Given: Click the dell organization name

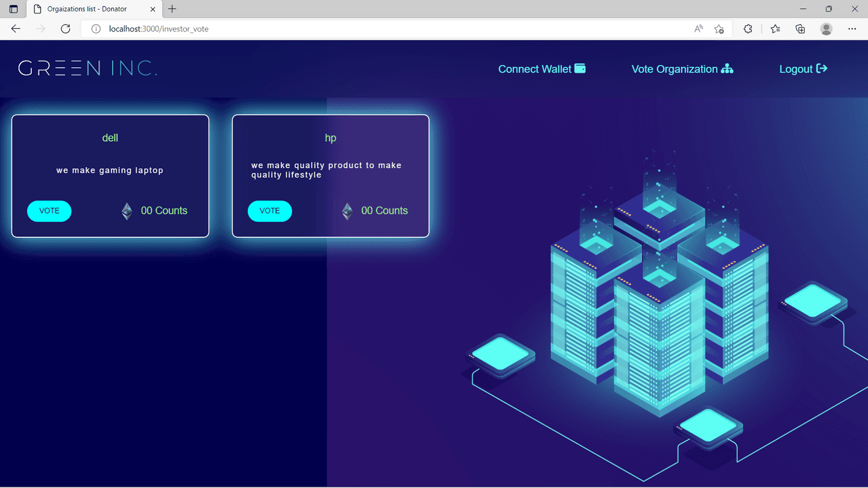Looking at the screenshot, I should (110, 138).
